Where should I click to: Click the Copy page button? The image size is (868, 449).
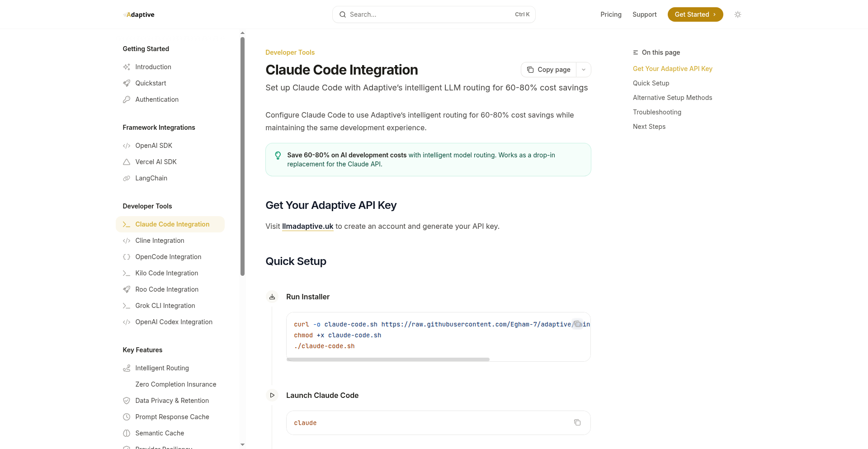[x=549, y=70]
